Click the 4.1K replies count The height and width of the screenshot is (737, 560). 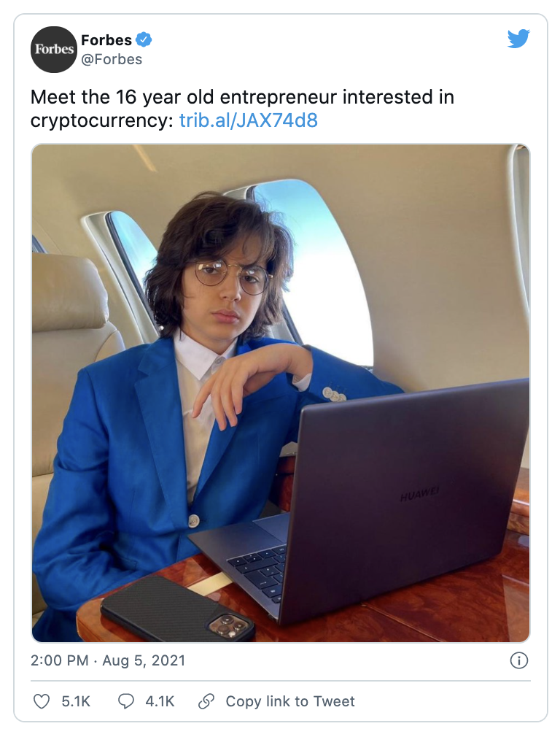pos(160,701)
